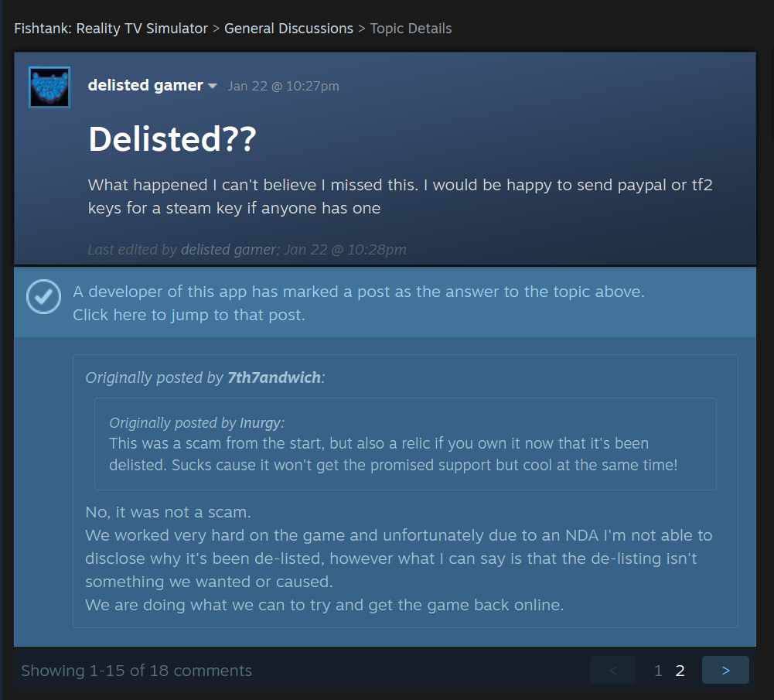
Task: Click the Last edited by delisted gamer note
Action: click(247, 250)
